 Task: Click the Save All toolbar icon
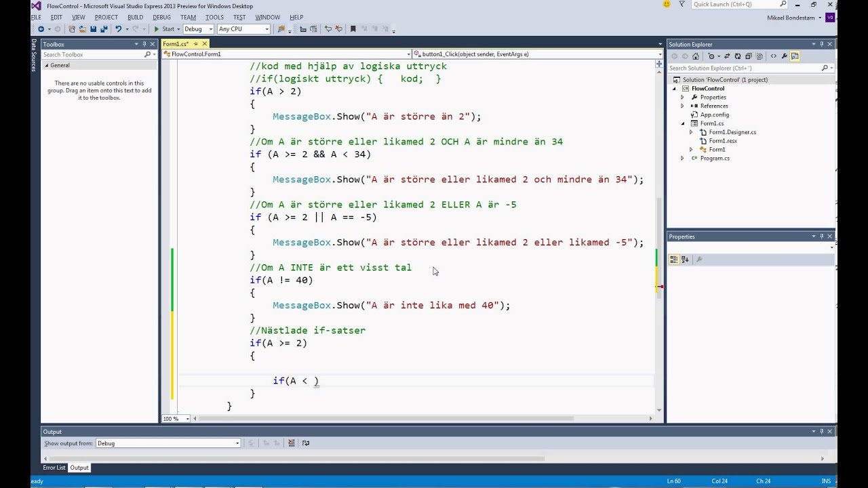105,29
